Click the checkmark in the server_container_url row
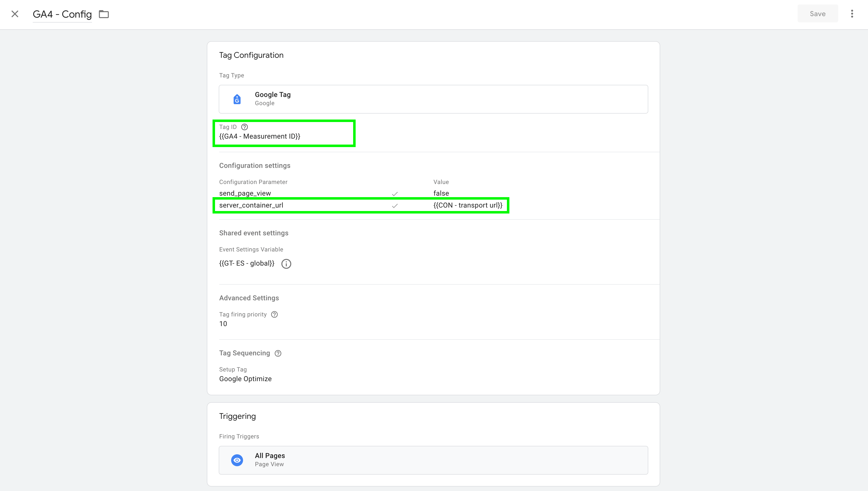 [395, 206]
